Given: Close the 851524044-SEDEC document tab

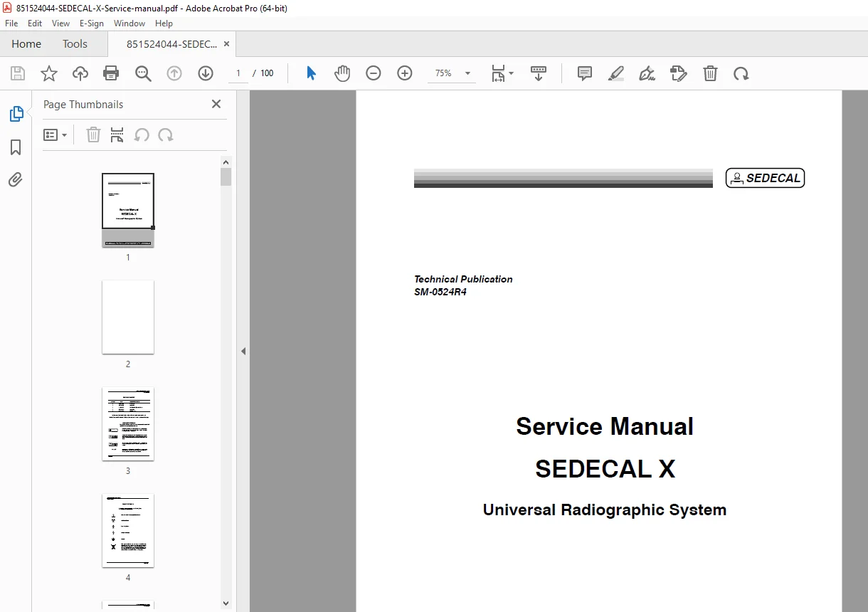Looking at the screenshot, I should 226,44.
